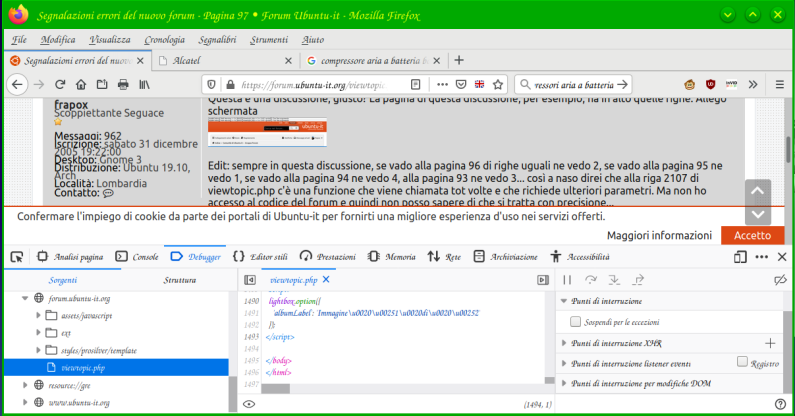Open the Cronologia menu
This screenshot has height=416, width=795.
pos(164,40)
